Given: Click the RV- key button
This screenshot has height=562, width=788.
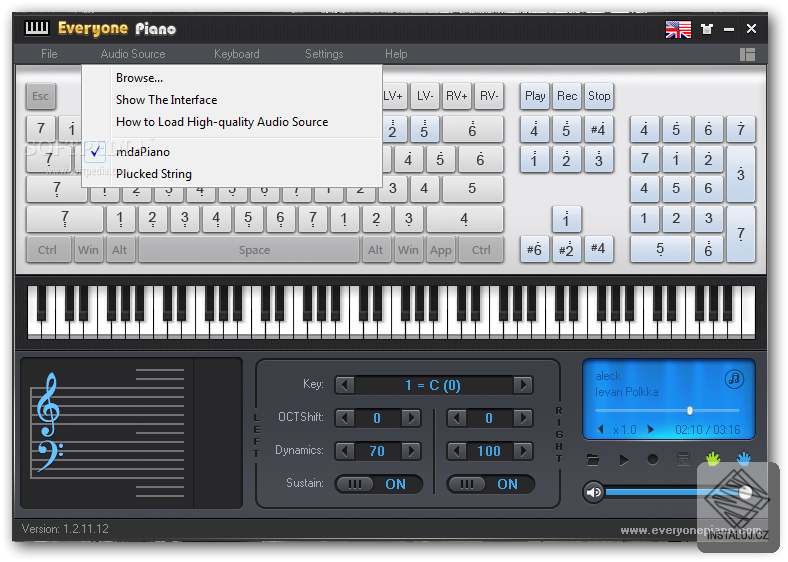Looking at the screenshot, I should point(489,96).
